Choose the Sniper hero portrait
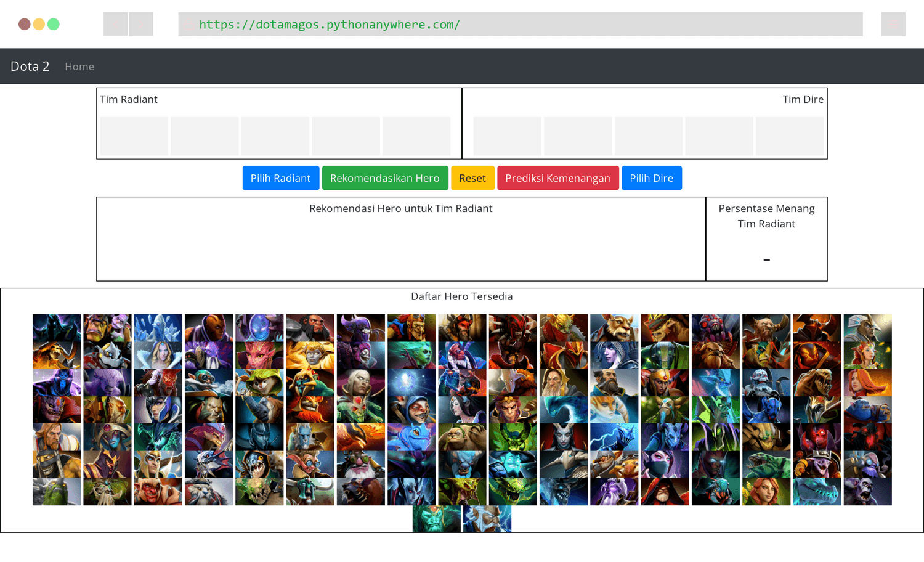Image resolution: width=924 pixels, height=562 pixels. [x=361, y=464]
